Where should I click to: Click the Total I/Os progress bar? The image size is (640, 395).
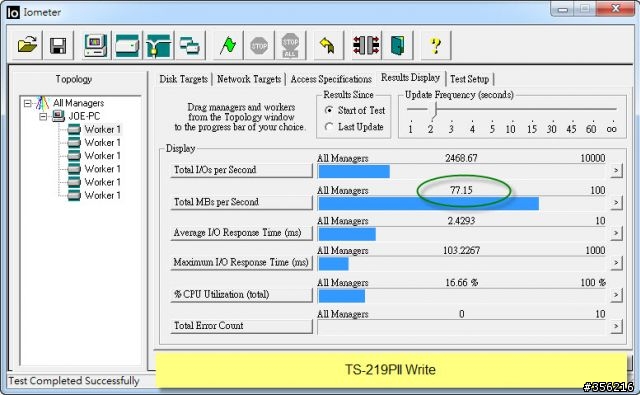(463, 171)
